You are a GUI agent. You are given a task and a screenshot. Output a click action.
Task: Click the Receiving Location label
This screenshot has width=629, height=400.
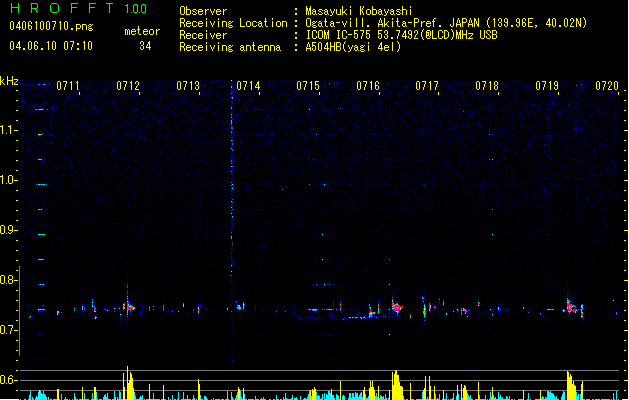click(233, 23)
